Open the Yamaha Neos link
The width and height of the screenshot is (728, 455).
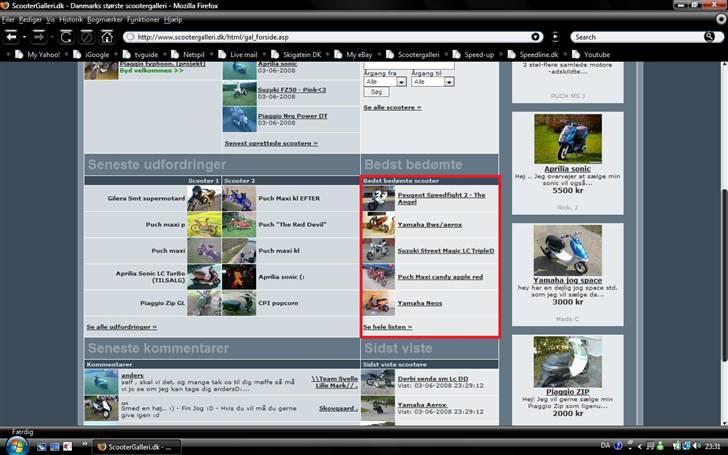(x=419, y=302)
